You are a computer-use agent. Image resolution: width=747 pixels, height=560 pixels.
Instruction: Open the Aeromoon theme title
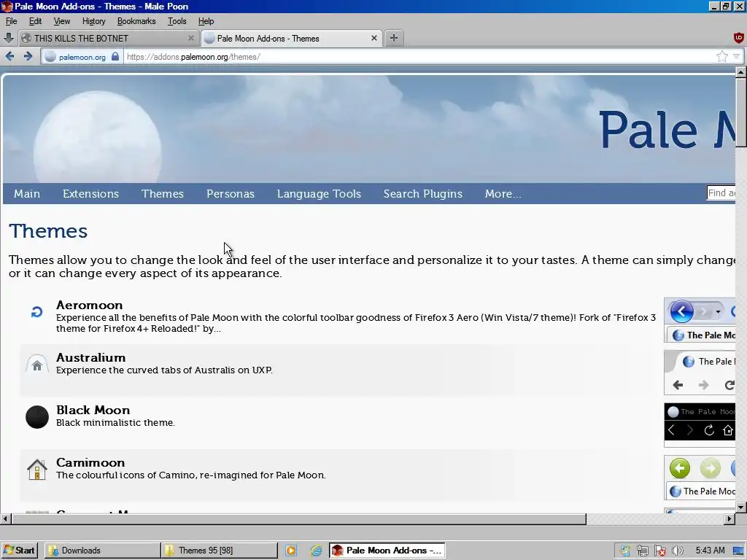point(90,306)
